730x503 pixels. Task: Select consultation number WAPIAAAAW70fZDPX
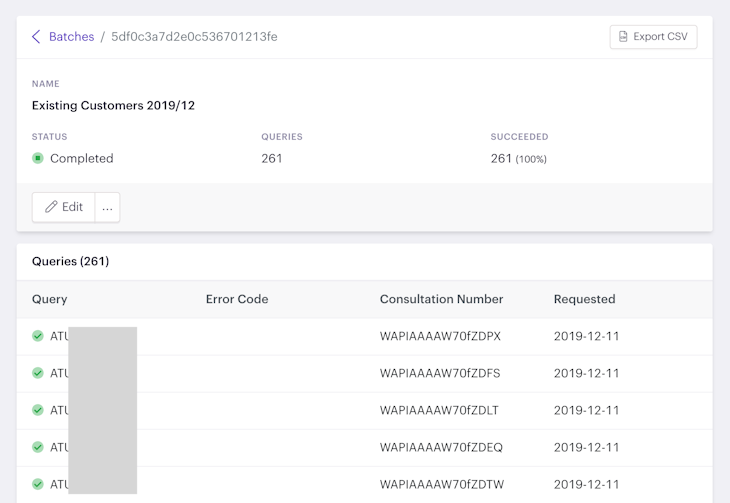tap(440, 336)
